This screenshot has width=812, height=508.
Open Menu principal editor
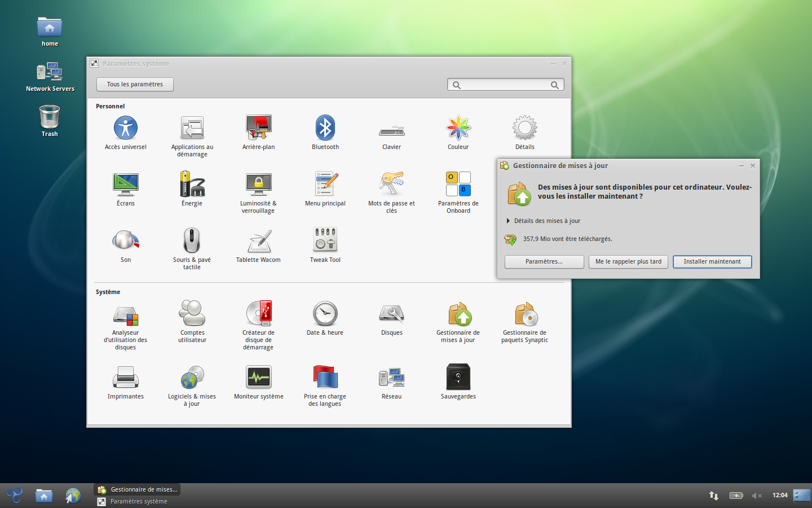(x=325, y=190)
